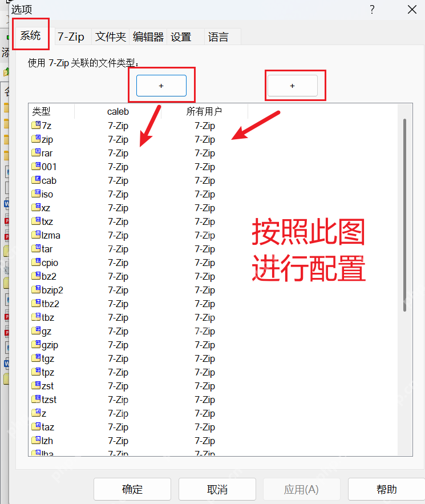Image resolution: width=425 pixels, height=504 pixels.
Task: Click the 帮助 button
Action: tap(386, 489)
